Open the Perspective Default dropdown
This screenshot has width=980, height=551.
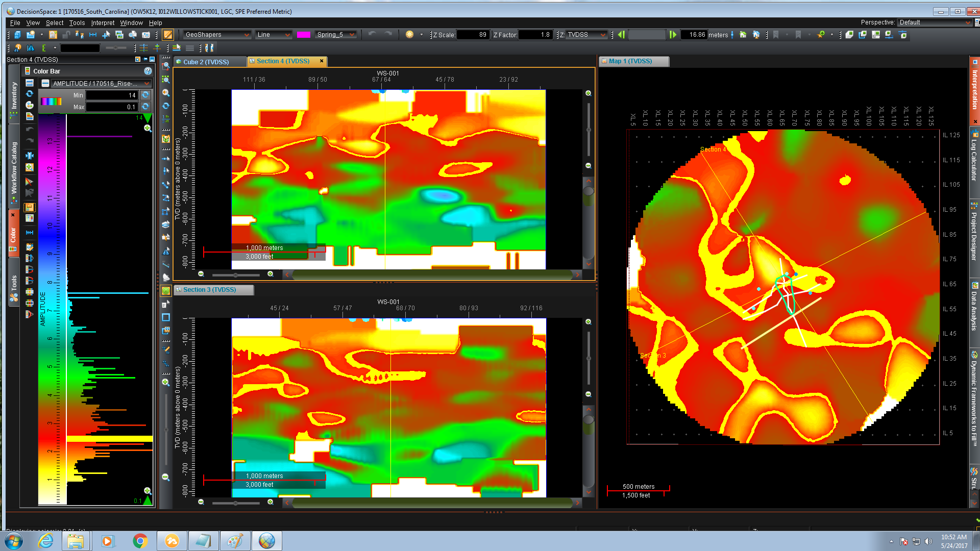click(x=935, y=22)
